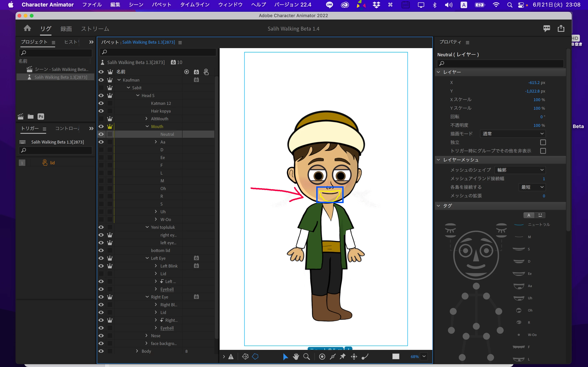The image size is (588, 367).
Task: Select the lid trigger entry
Action: pyautogui.click(x=52, y=163)
